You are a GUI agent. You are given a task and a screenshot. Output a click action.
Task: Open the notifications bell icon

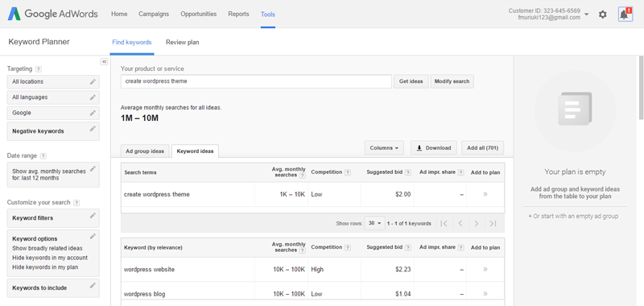tap(625, 14)
